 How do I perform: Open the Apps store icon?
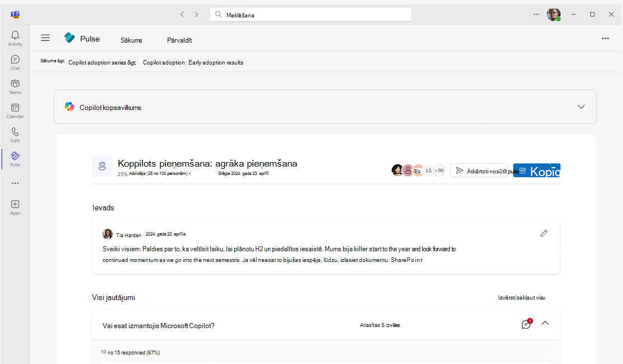[x=15, y=207]
